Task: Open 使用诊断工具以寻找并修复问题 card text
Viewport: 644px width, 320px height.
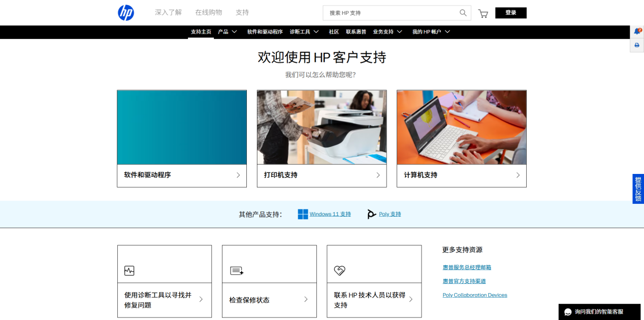Action: pyautogui.click(x=158, y=300)
